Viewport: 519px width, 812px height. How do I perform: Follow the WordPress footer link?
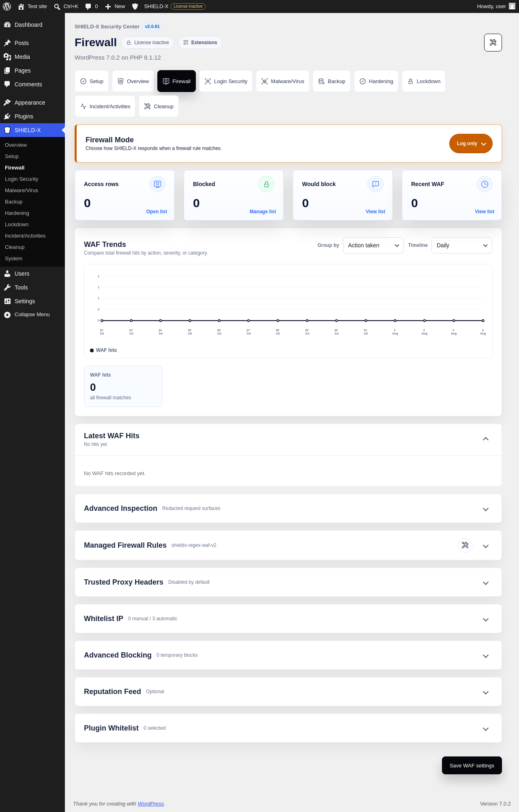[151, 803]
